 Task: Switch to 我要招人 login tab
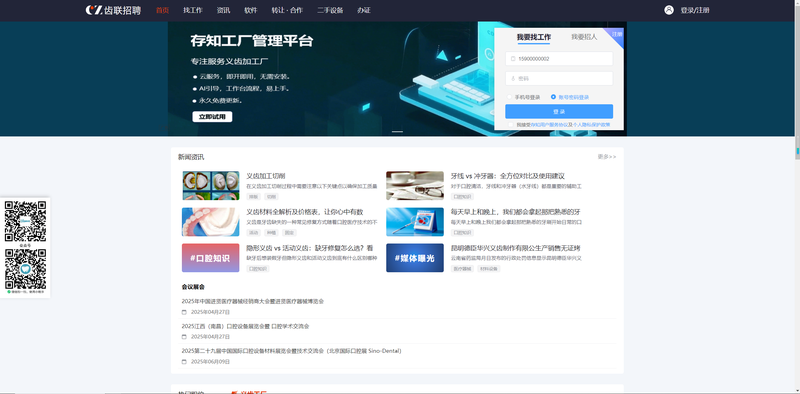(x=584, y=37)
